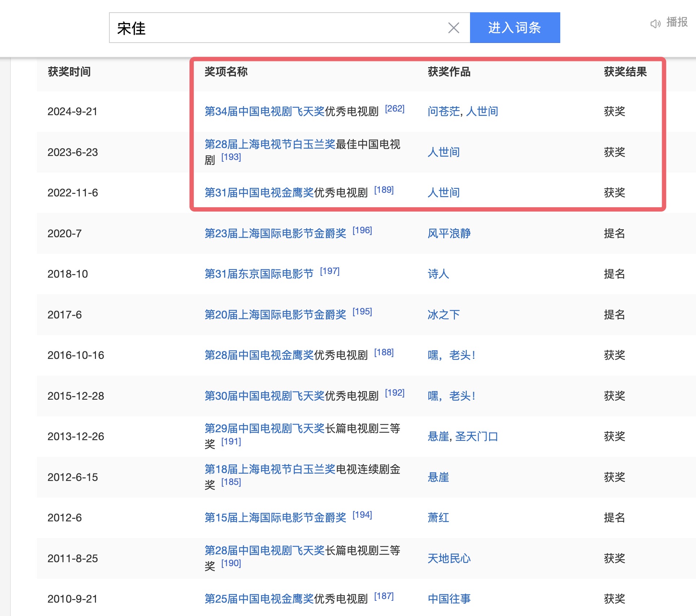Open the 问苍茫 work link

444,112
